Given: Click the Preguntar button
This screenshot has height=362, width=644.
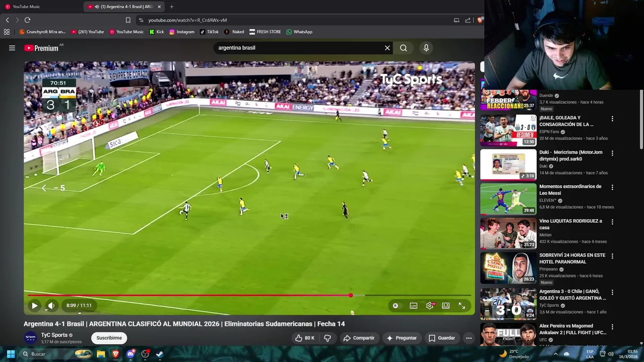Looking at the screenshot, I should [401, 338].
